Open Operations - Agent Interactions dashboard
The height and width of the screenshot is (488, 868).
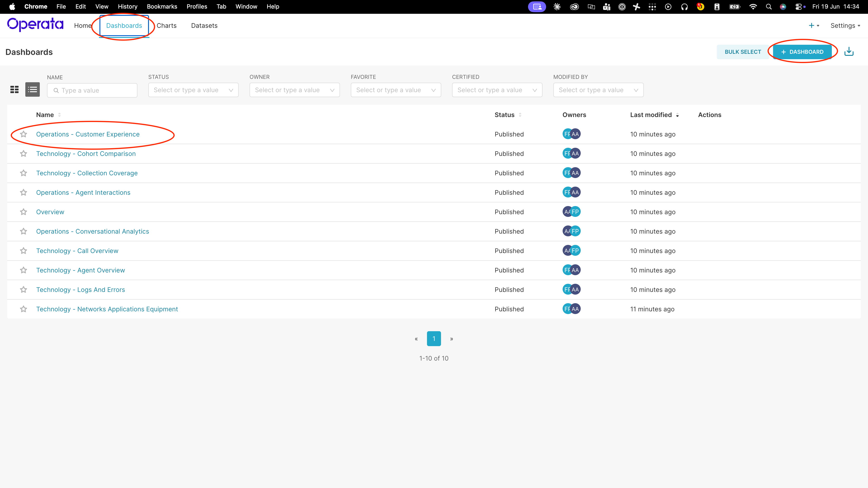click(x=83, y=192)
